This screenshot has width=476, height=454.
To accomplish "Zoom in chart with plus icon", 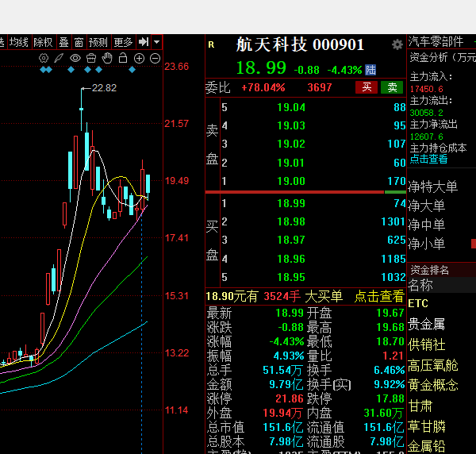I will point(139,58).
